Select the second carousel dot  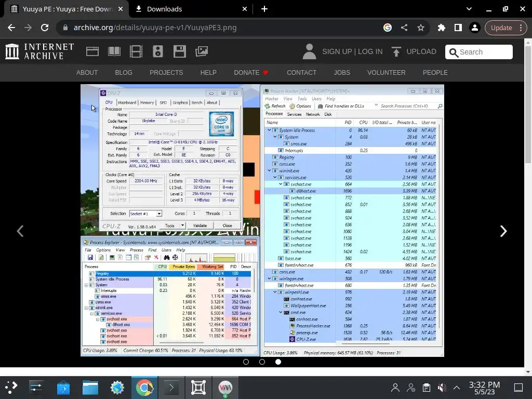[x=262, y=362]
